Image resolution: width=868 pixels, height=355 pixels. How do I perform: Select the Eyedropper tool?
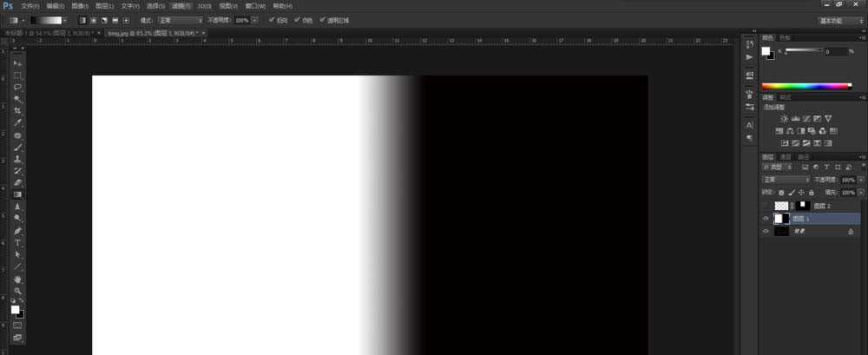coord(17,123)
